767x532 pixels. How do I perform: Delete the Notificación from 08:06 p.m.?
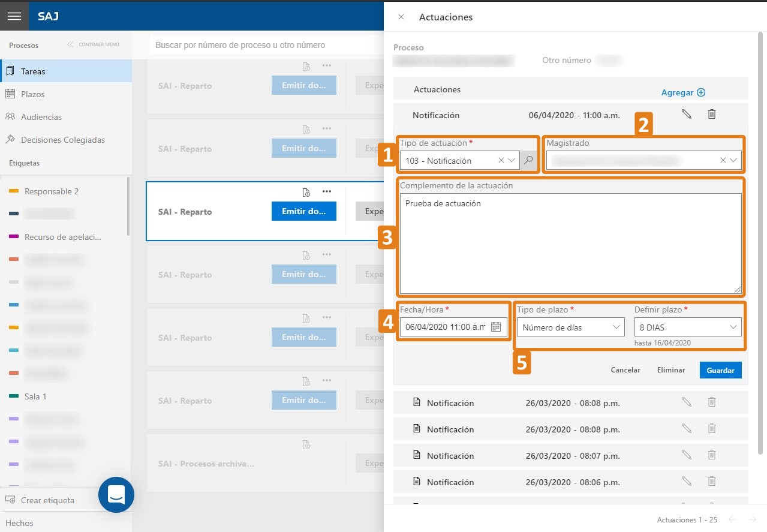coord(712,481)
